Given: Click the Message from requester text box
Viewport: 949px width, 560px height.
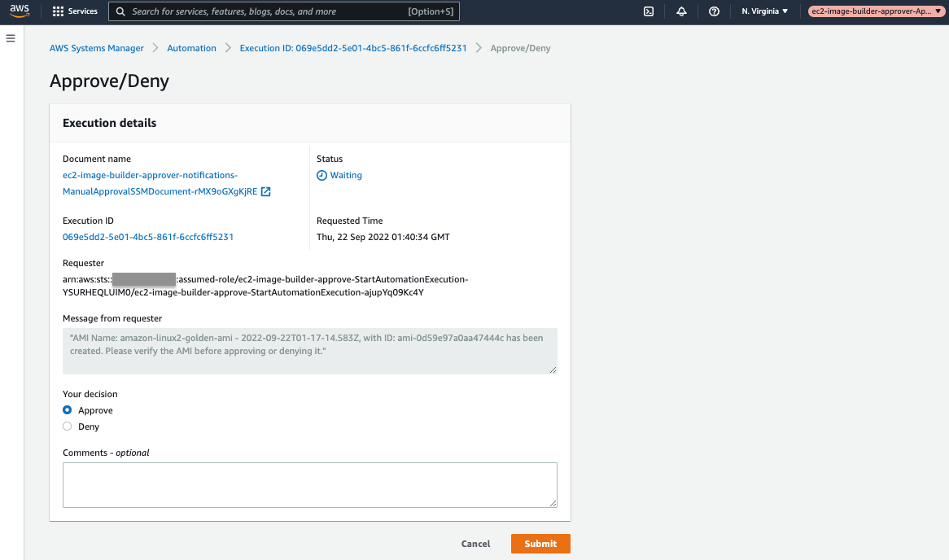Looking at the screenshot, I should (x=310, y=351).
